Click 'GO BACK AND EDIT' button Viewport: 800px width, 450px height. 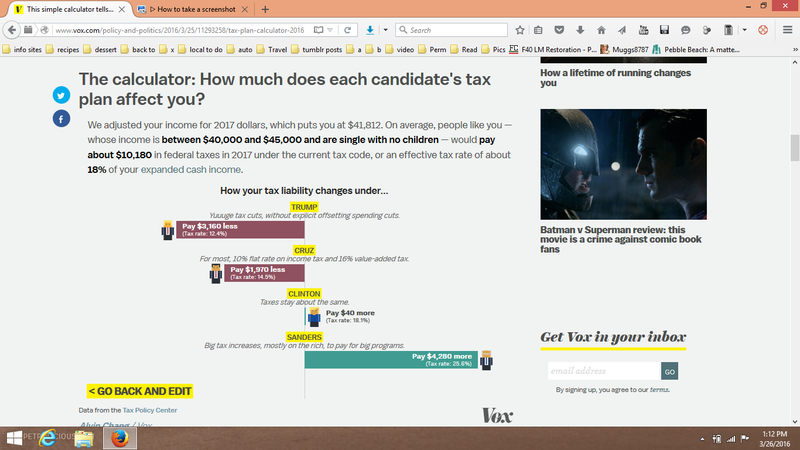click(x=140, y=391)
